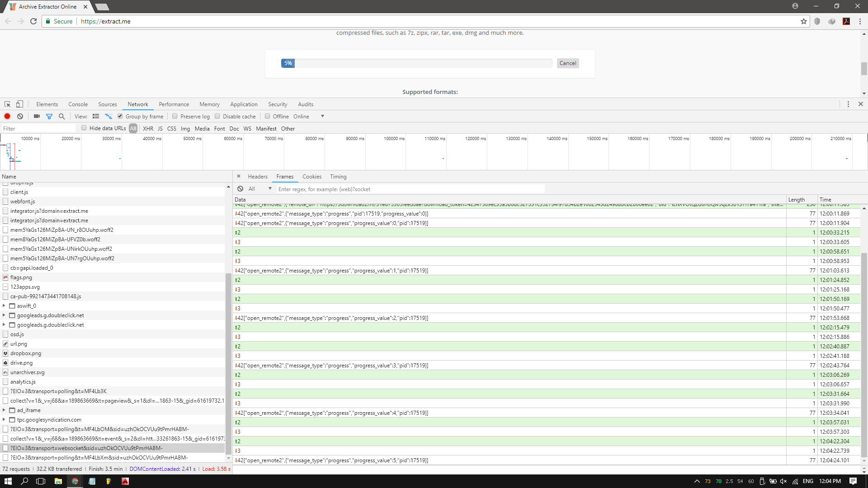
Task: Click the capture screenshots camera icon
Action: (37, 116)
